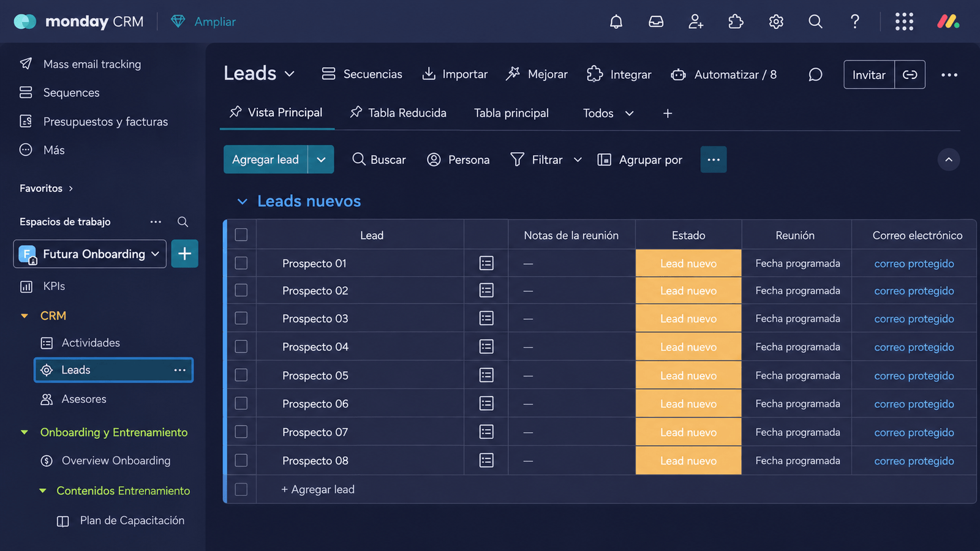Open Prospecto 07 updates icon
This screenshot has height=551, width=980.
coord(486,432)
